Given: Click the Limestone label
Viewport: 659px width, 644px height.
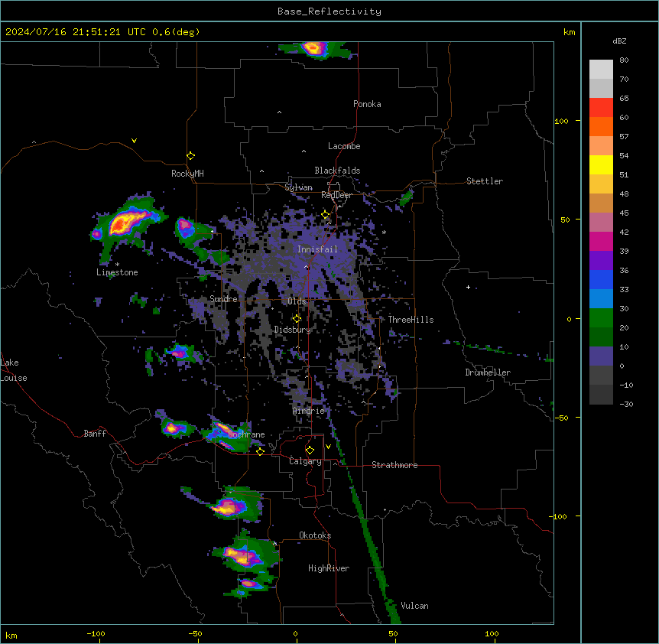Looking at the screenshot, I should [x=117, y=272].
